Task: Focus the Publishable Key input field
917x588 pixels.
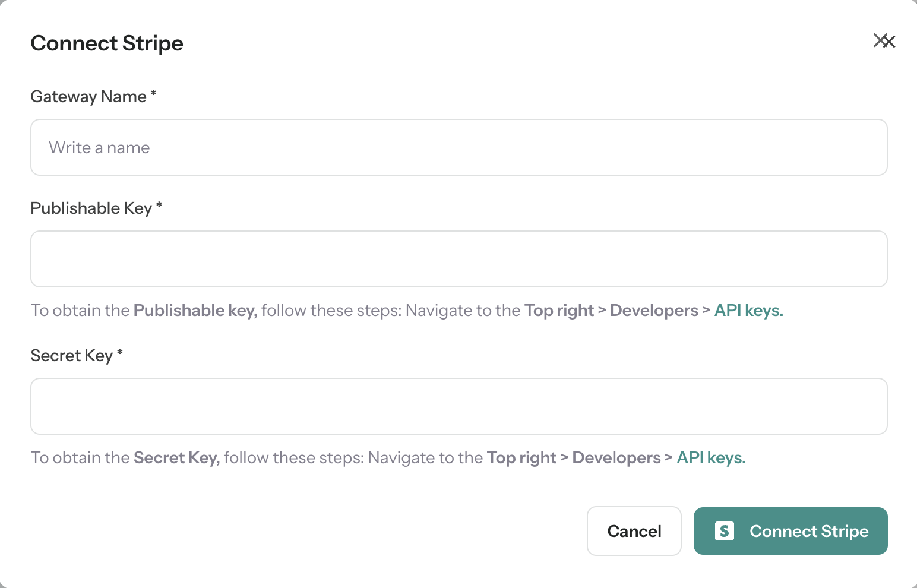Action: (459, 259)
